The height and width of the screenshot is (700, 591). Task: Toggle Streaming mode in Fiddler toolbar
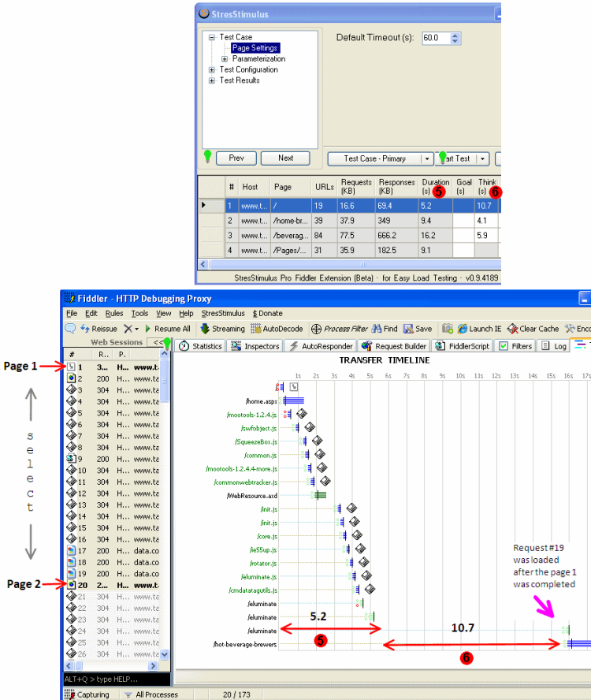(x=223, y=329)
